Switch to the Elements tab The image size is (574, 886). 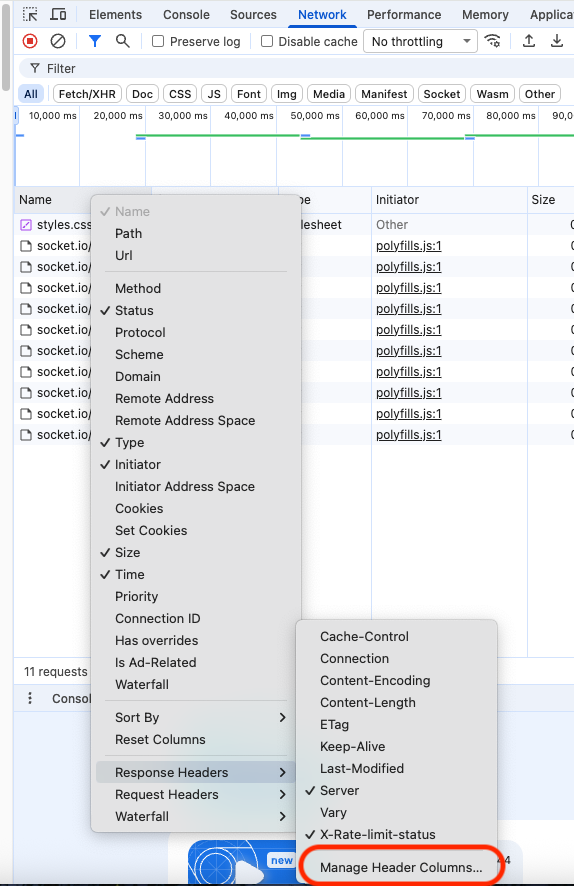click(x=115, y=15)
